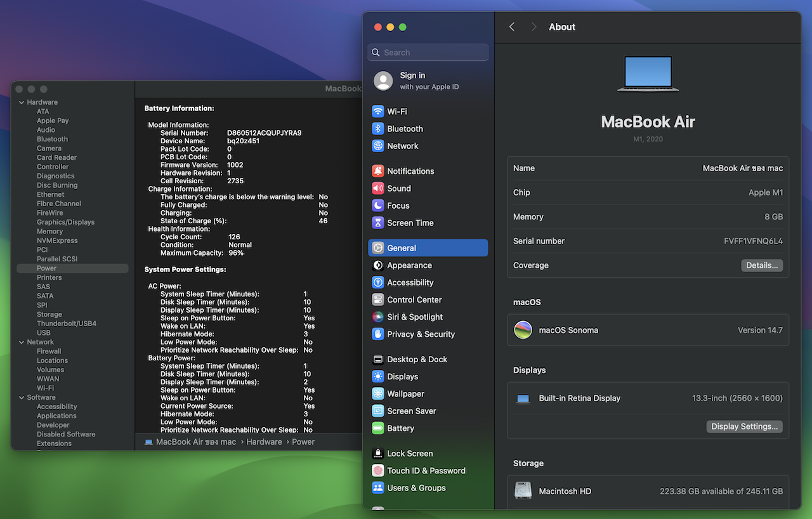Open the Siri & Spotlight icon
The width and height of the screenshot is (812, 519).
tap(378, 317)
